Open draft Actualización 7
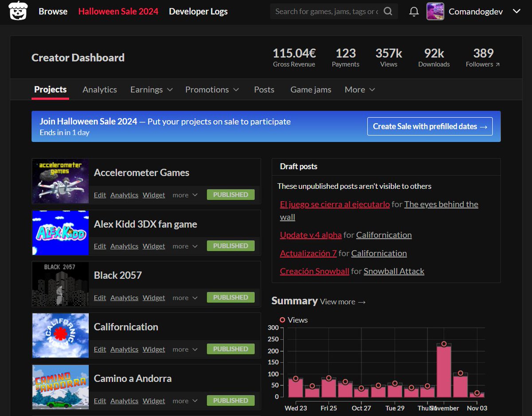 click(x=308, y=253)
